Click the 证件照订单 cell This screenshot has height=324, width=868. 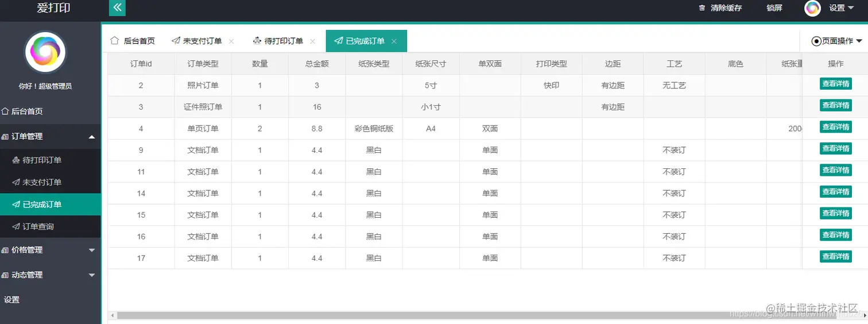point(203,107)
